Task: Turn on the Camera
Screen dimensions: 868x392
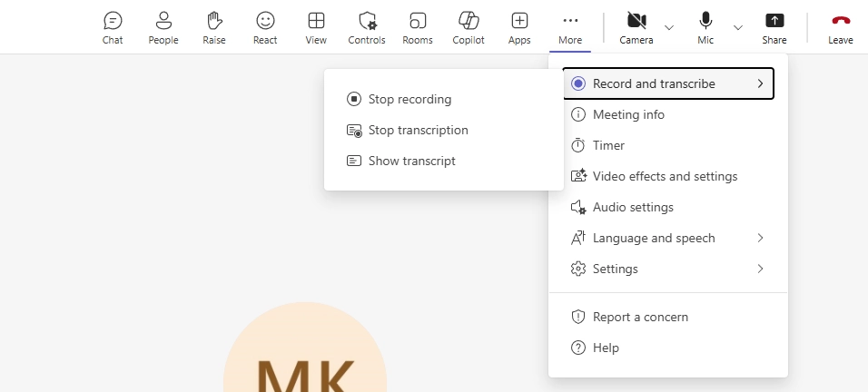Action: pos(636,27)
